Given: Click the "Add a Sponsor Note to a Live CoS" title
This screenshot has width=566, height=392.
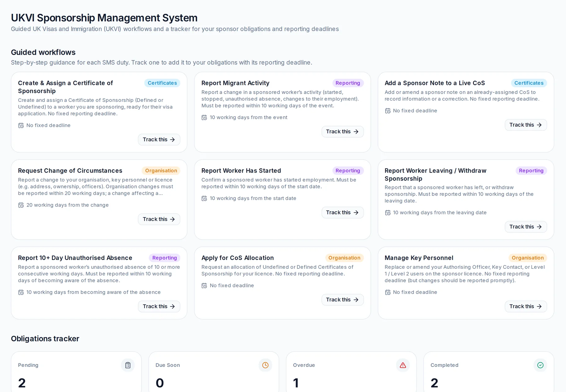Looking at the screenshot, I should click(435, 83).
